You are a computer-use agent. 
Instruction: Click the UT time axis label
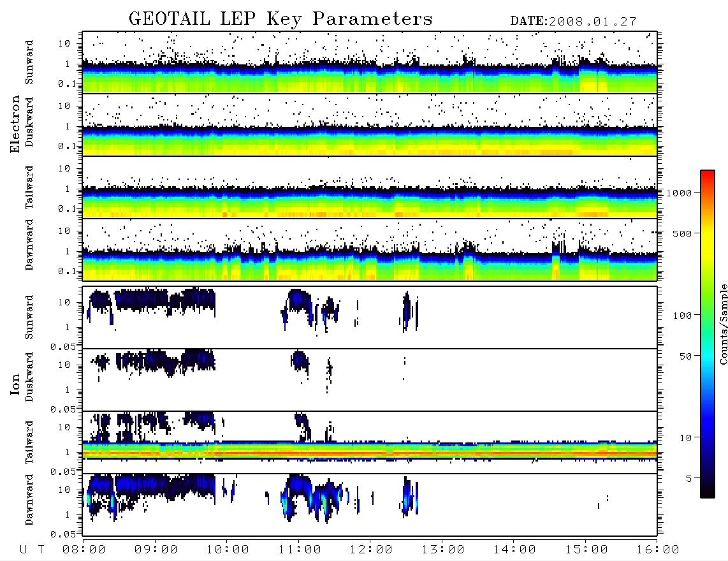pyautogui.click(x=32, y=550)
